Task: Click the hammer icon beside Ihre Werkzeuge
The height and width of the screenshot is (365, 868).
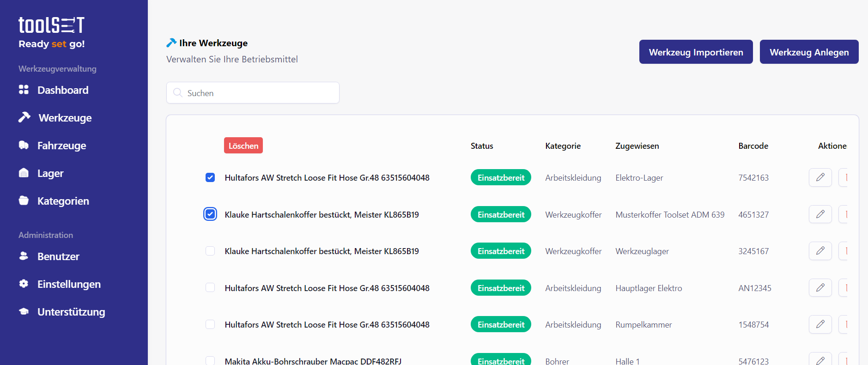Action: point(171,43)
